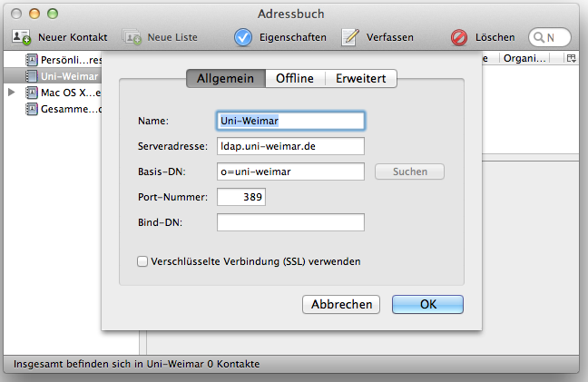
Task: Open Eigenschaften via the blue checkmark icon
Action: 243,37
